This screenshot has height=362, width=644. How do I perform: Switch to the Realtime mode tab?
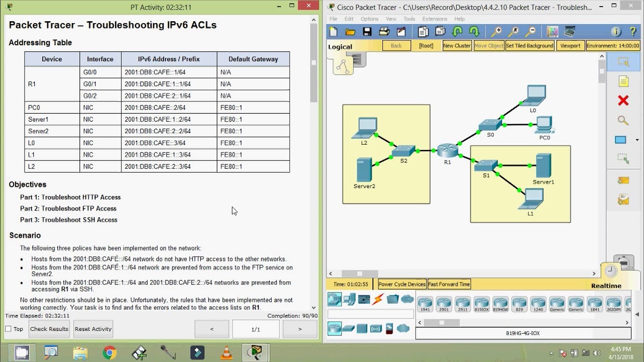tap(606, 286)
